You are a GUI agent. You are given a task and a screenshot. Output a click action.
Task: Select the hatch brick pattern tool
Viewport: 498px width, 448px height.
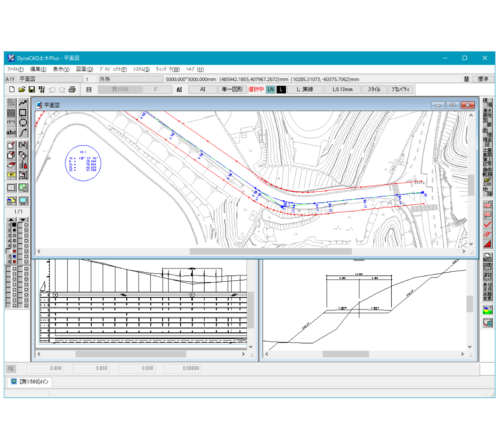click(11, 112)
